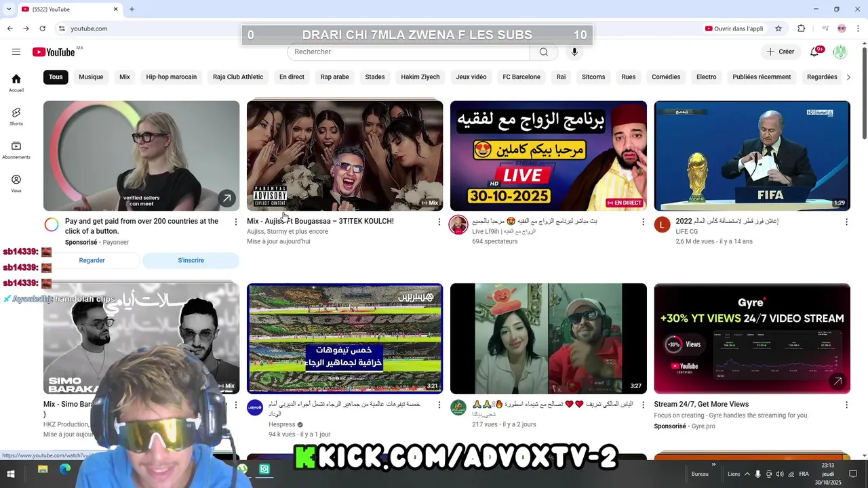The width and height of the screenshot is (868, 488).
Task: Start voice search with the microphone
Action: pos(574,52)
